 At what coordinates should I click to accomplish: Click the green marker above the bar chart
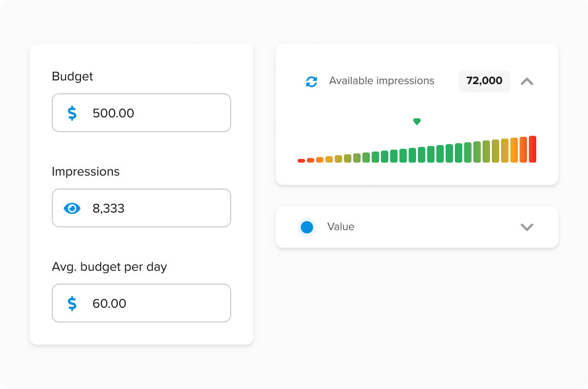coord(416,122)
